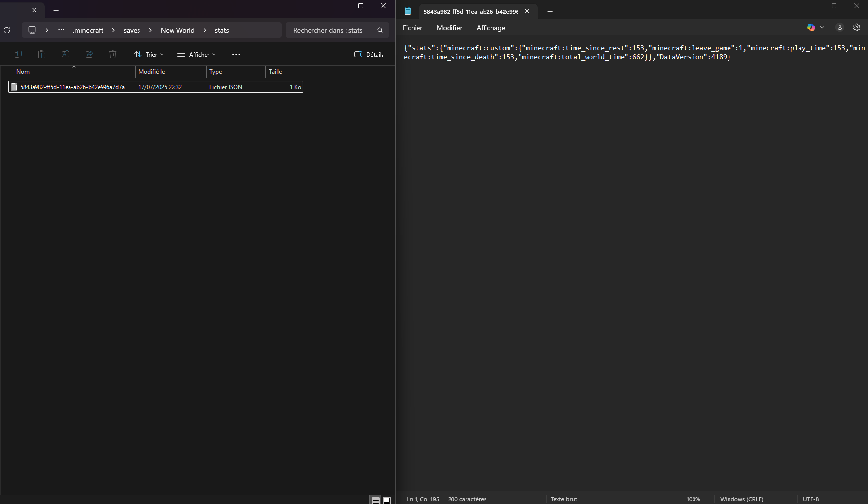Select the stats breadcrumb segment
Image resolution: width=868 pixels, height=504 pixels.
click(x=222, y=30)
